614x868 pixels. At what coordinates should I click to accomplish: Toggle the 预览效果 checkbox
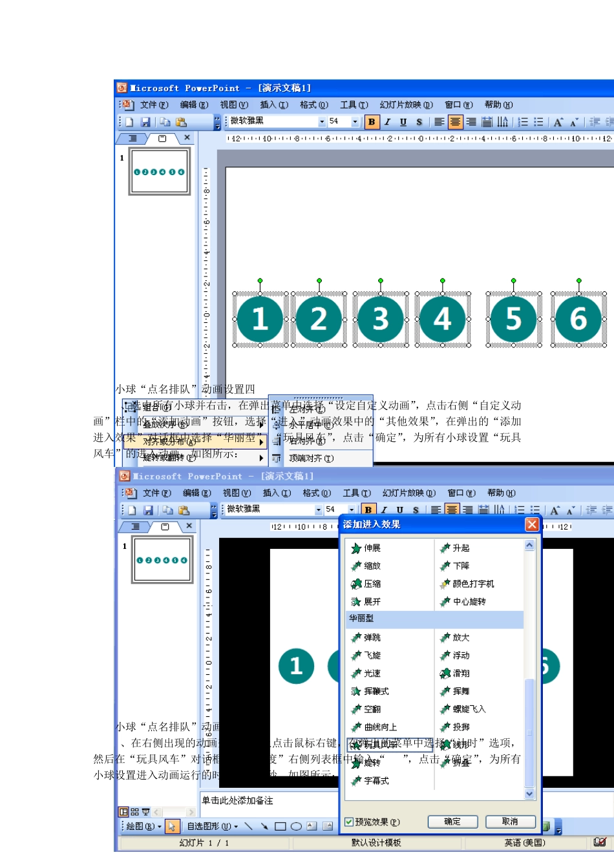point(349,822)
